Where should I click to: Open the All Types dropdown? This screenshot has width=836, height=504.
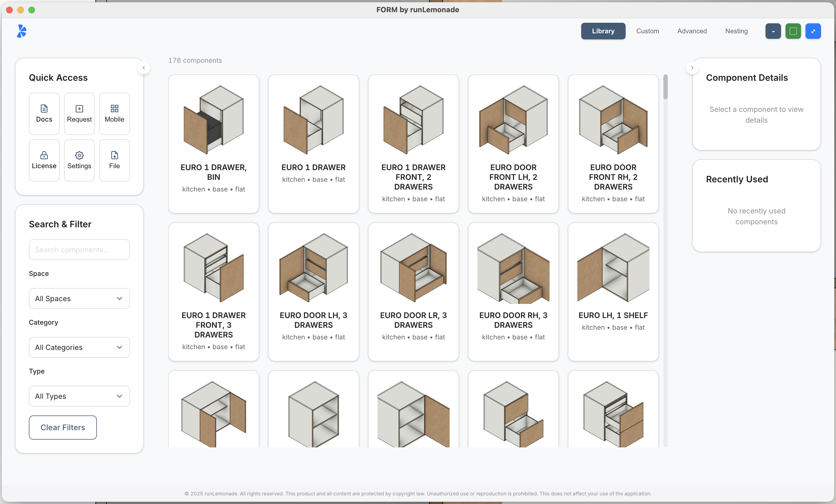[79, 396]
